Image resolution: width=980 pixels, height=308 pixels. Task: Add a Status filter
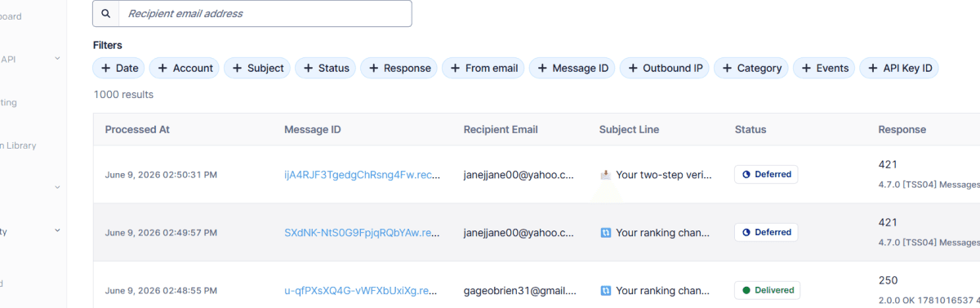[326, 69]
